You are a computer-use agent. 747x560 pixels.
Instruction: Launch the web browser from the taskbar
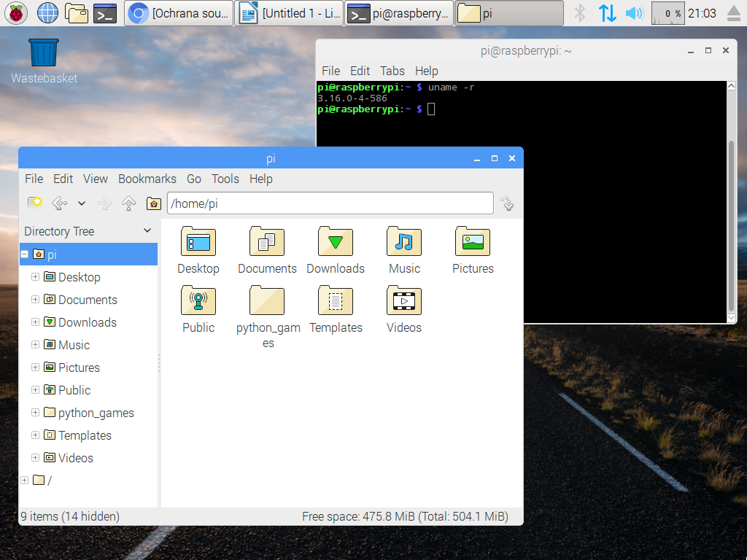click(x=47, y=12)
